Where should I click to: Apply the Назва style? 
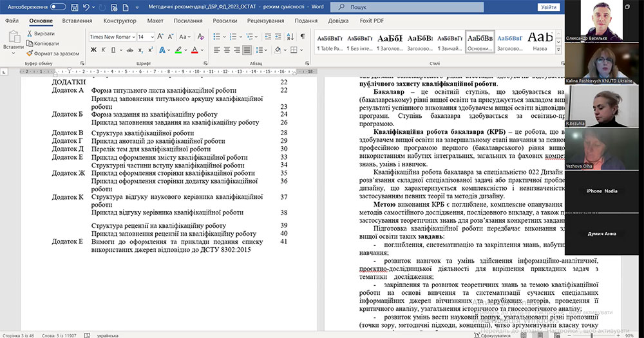pos(540,41)
